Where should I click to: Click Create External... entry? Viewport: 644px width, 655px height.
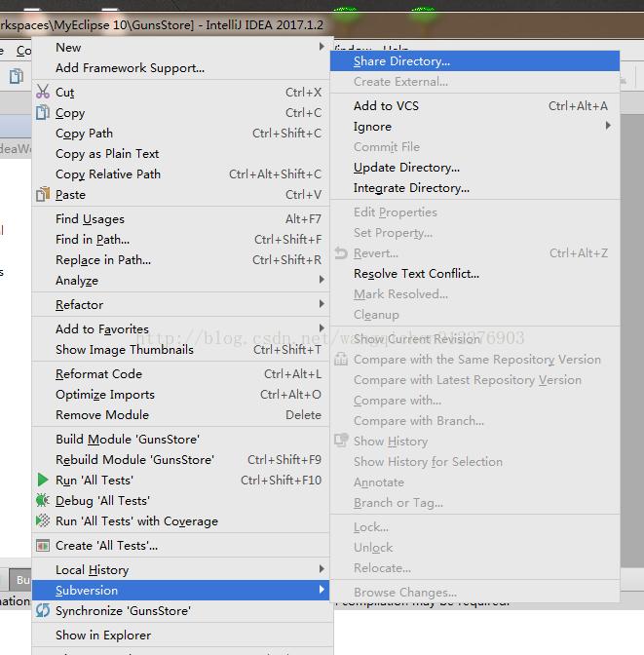pyautogui.click(x=474, y=82)
